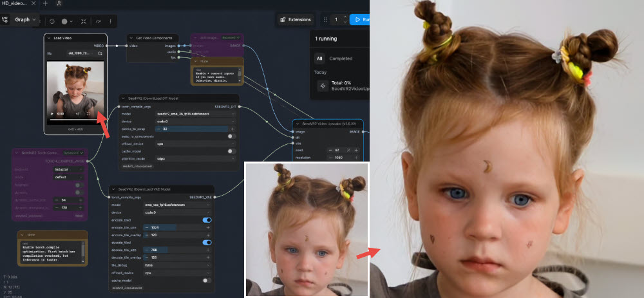Open the Graph mode dropdown
This screenshot has width=644, height=298.
pos(26,19)
